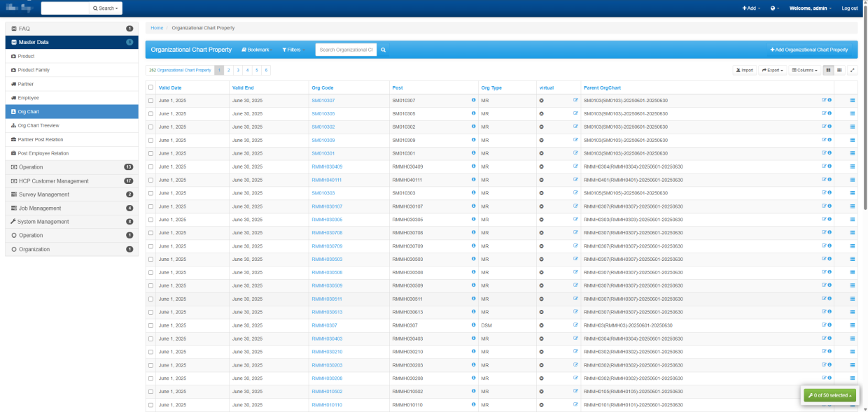Go to page 2 of results

[x=228, y=70]
